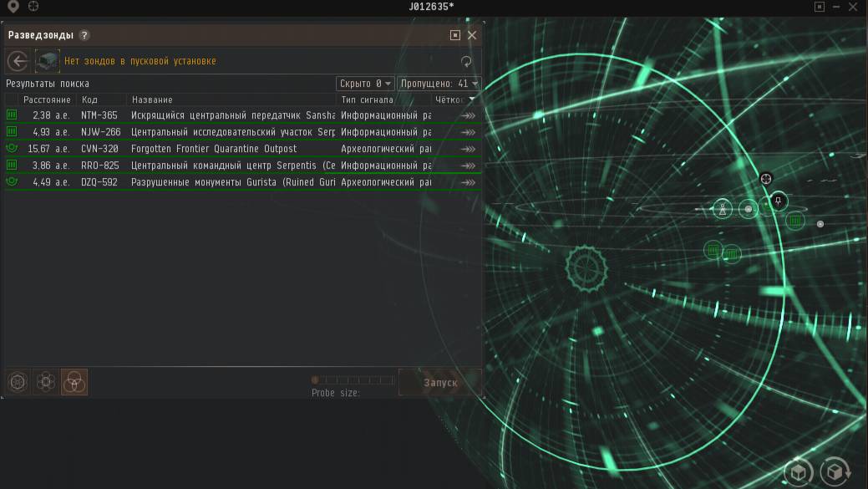Viewport: 868px width, 489px height.
Task: Select the Центральный исследовательский участок Serpentis row
Action: click(x=242, y=132)
